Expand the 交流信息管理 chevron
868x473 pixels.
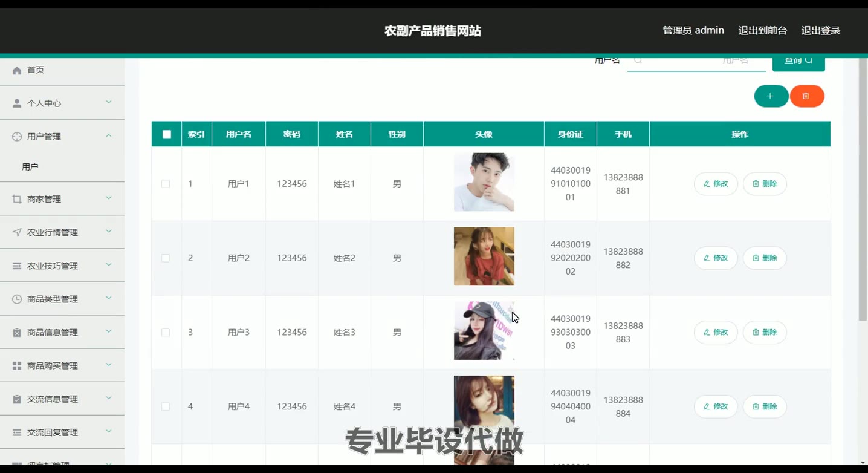click(x=109, y=397)
